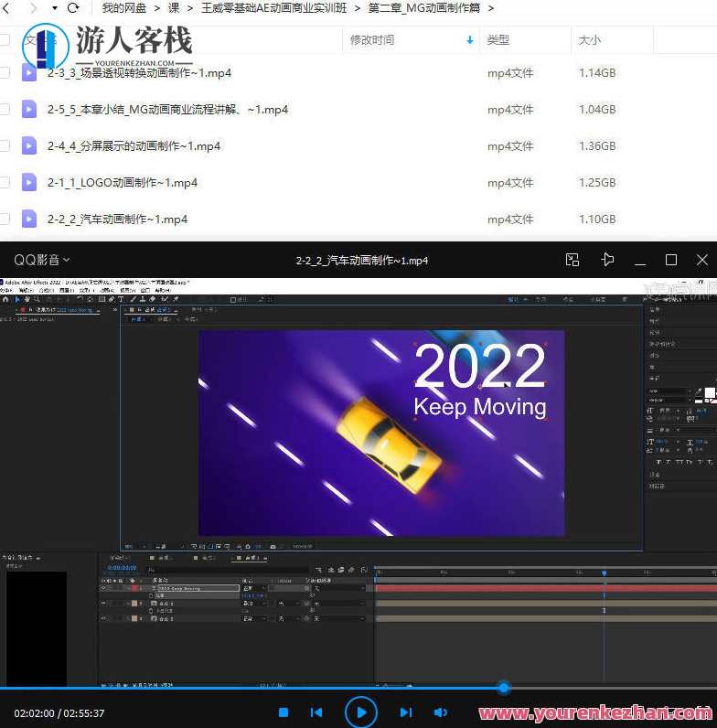Sort files by 修改时间 column
This screenshot has height=728, width=717.
pyautogui.click(x=372, y=40)
